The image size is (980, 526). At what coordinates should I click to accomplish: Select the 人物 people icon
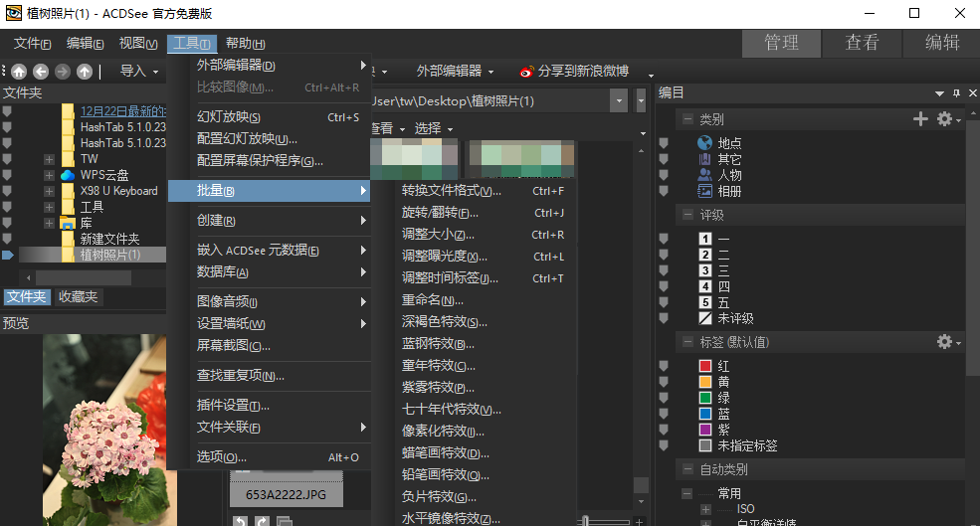click(705, 175)
